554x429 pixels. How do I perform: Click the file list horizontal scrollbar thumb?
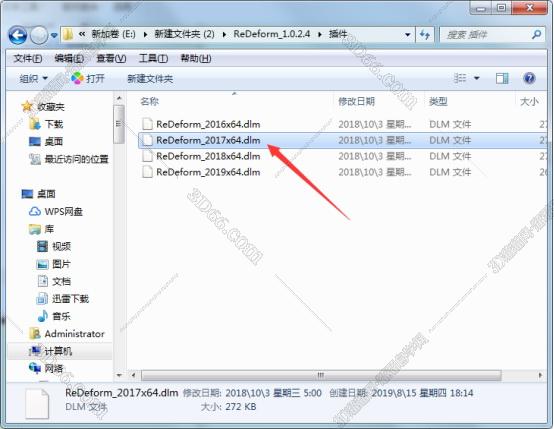[x=321, y=375]
